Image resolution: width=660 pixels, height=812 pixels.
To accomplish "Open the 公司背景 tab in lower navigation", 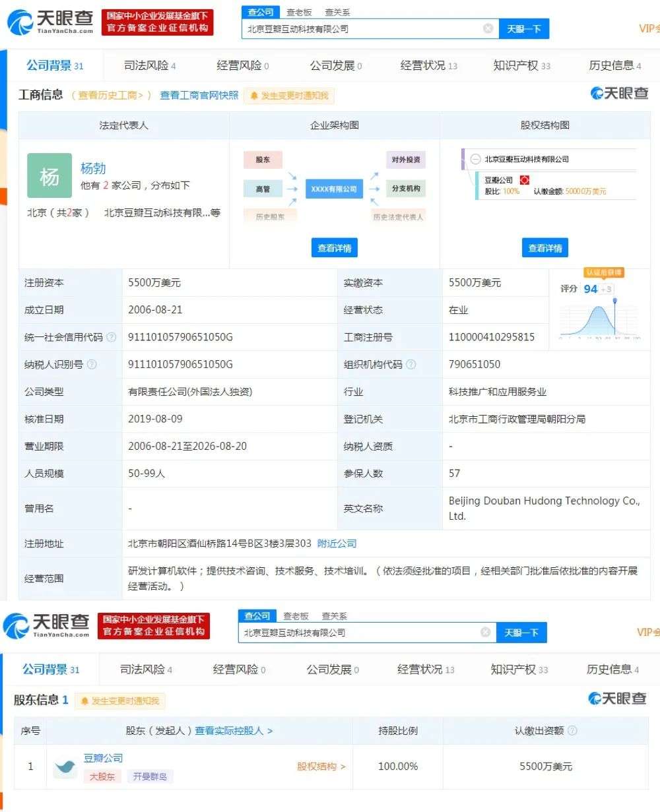I will [51, 670].
